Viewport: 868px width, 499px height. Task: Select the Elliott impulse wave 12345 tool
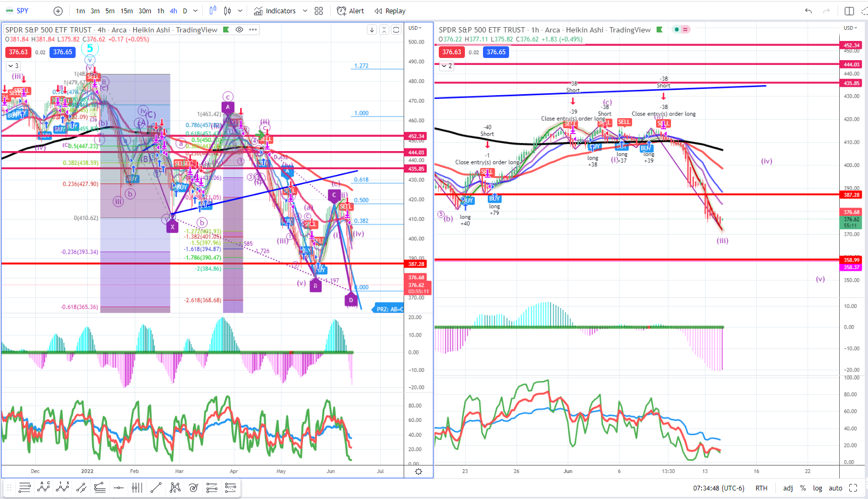click(x=62, y=487)
